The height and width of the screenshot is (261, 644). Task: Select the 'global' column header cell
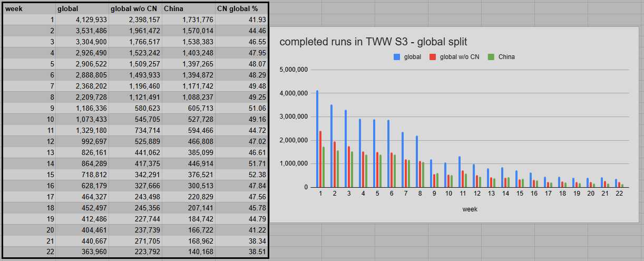tap(82, 9)
